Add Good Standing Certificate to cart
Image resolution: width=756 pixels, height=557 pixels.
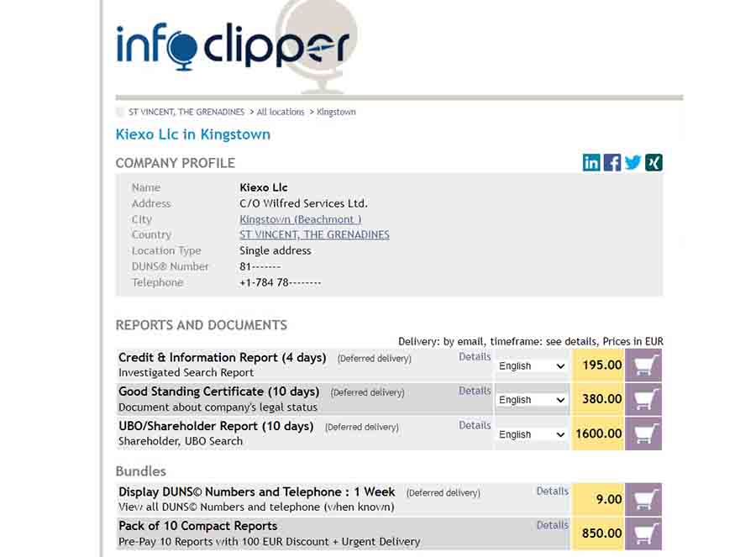coord(643,399)
